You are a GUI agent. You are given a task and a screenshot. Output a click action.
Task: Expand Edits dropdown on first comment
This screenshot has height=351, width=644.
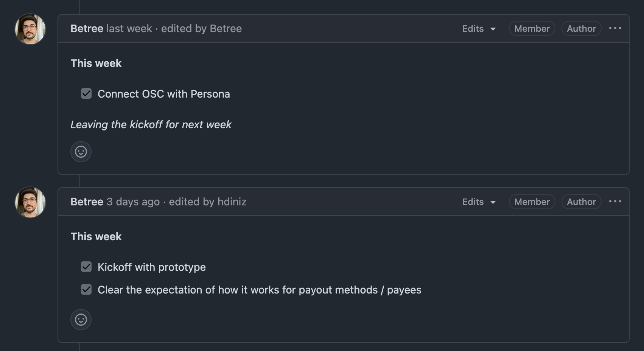pyautogui.click(x=479, y=29)
